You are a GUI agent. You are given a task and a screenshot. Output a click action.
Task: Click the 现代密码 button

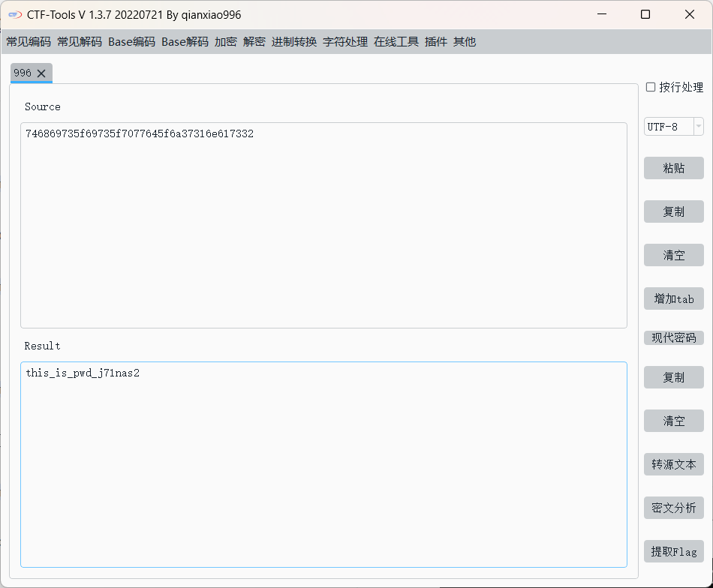coord(673,338)
